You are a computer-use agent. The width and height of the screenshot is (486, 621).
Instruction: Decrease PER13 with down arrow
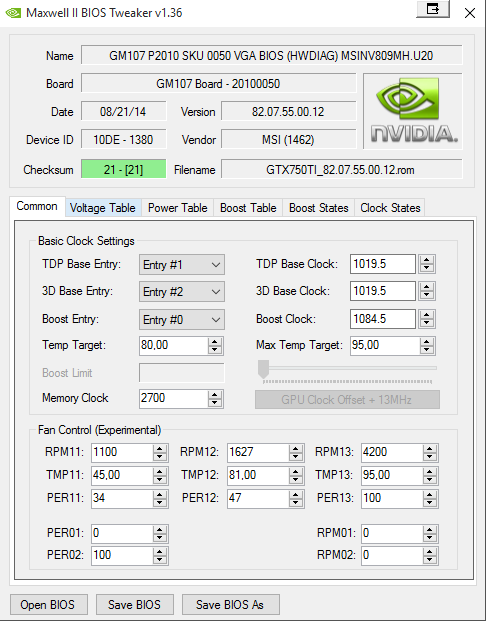click(429, 502)
